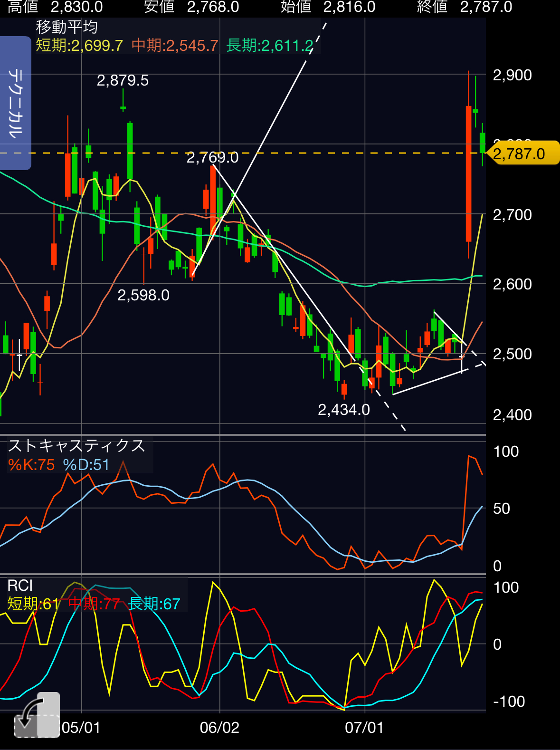Tap the RCI 長期:67 reading

154,604
